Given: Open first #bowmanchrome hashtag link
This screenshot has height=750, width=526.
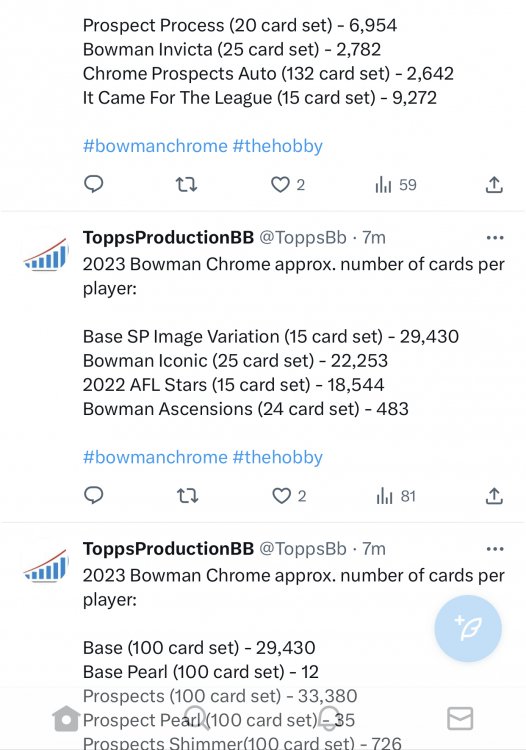Looking at the screenshot, I should click(155, 146).
